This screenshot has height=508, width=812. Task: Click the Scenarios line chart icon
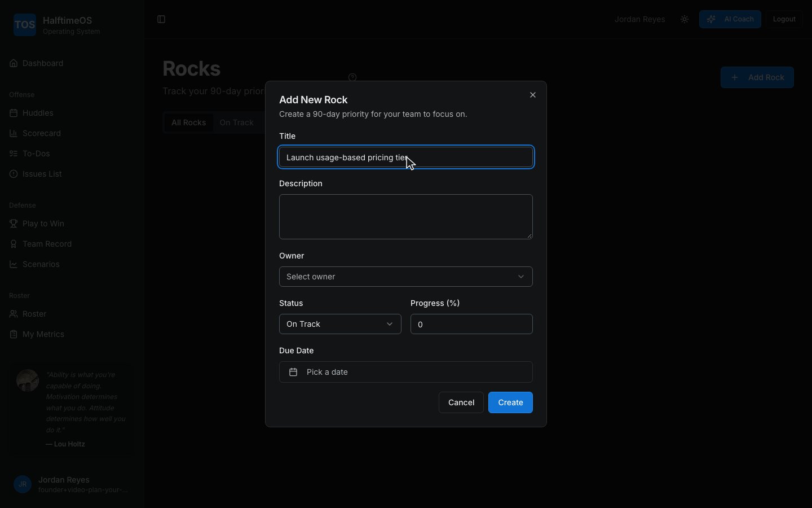pyautogui.click(x=14, y=264)
